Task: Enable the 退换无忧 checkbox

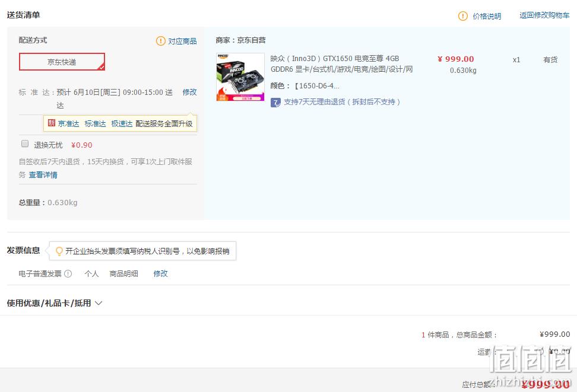Action: 25,144
